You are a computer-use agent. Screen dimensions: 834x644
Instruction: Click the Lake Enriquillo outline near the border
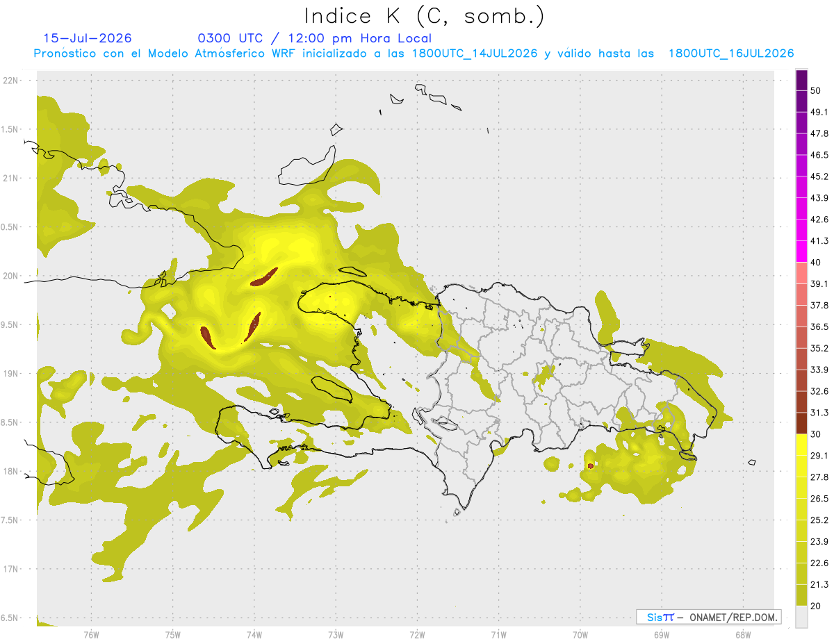[443, 424]
